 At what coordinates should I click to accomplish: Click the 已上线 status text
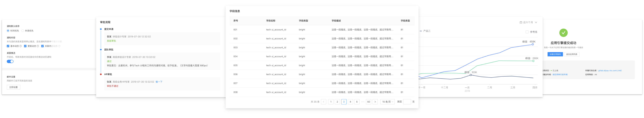555,71
